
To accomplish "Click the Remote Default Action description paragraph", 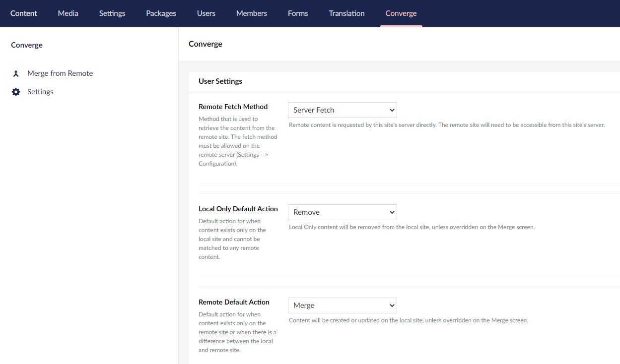I will click(x=237, y=332).
